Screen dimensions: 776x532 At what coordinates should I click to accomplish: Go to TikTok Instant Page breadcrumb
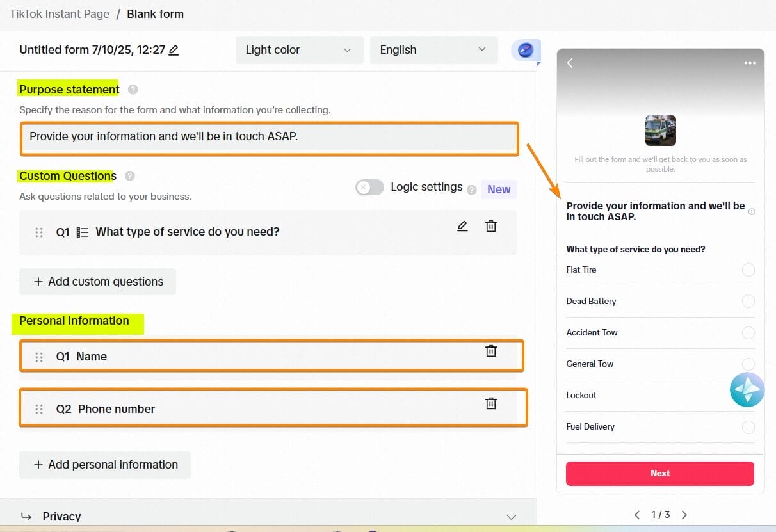point(60,14)
